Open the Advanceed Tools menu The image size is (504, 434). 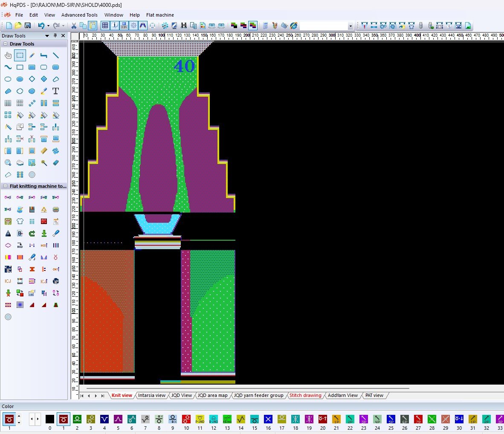point(79,15)
